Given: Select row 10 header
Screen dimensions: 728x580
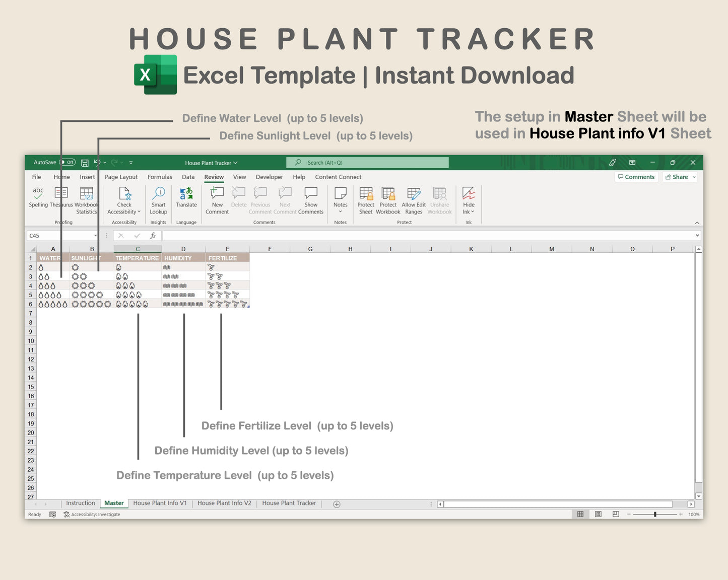Looking at the screenshot, I should pyautogui.click(x=31, y=341).
